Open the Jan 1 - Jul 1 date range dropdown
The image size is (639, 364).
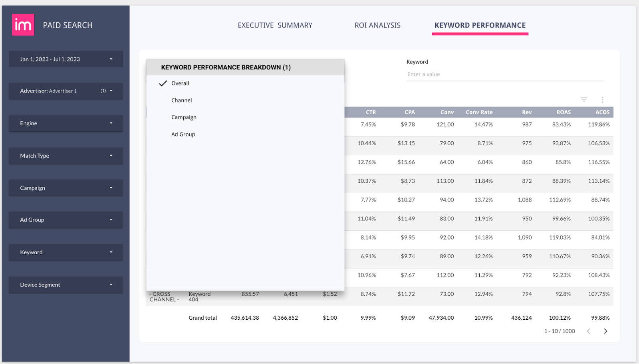click(x=65, y=59)
